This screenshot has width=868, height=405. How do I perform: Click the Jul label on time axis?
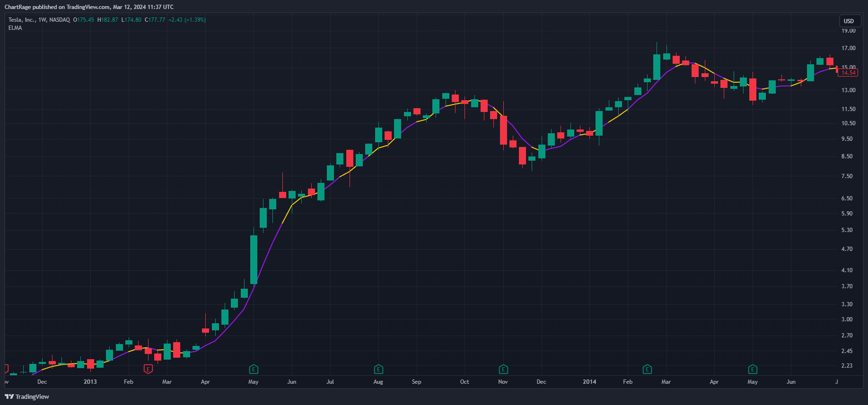click(x=330, y=382)
